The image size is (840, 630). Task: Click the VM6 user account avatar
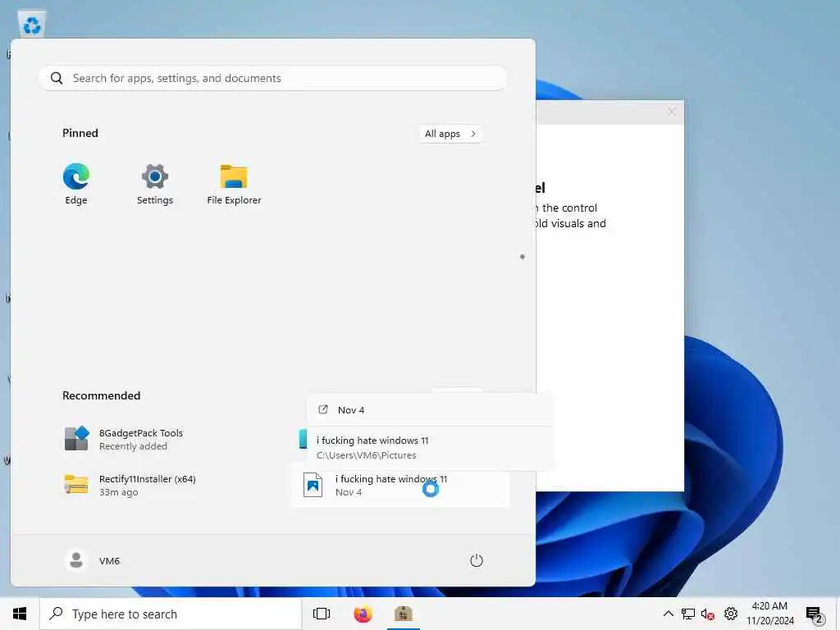(x=76, y=560)
